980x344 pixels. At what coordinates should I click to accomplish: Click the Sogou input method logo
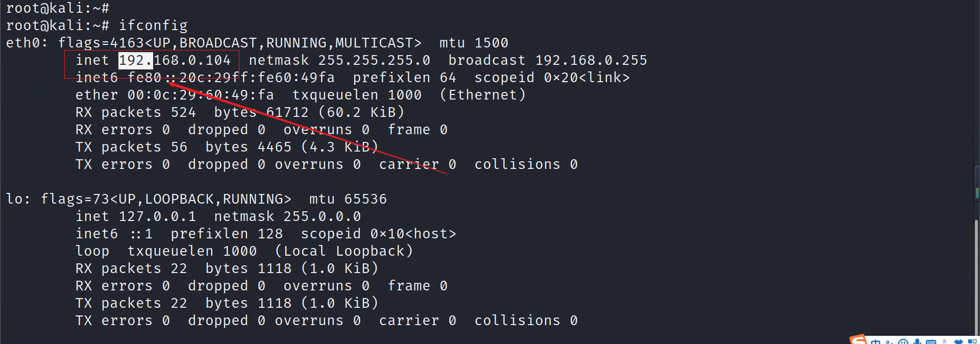[x=858, y=339]
